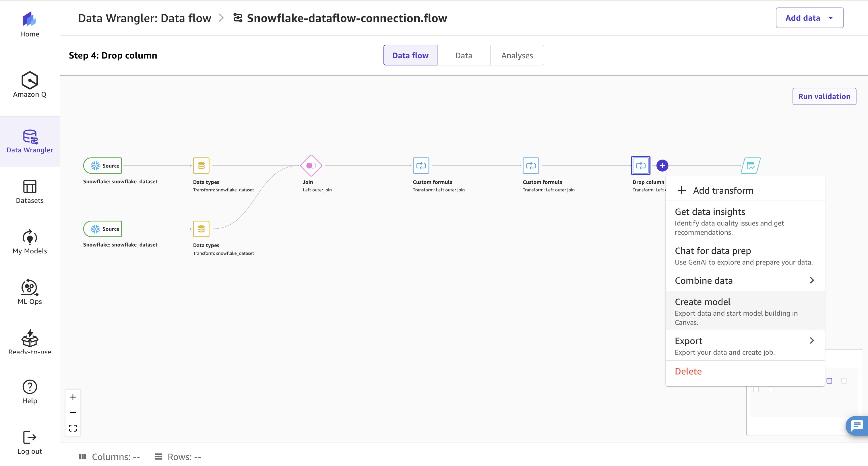Expand the Export submenu
868x466 pixels.
tap(745, 346)
